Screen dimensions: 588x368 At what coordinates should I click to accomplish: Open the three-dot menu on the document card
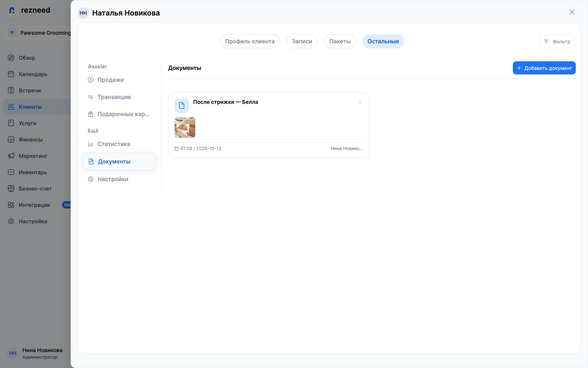pos(360,102)
